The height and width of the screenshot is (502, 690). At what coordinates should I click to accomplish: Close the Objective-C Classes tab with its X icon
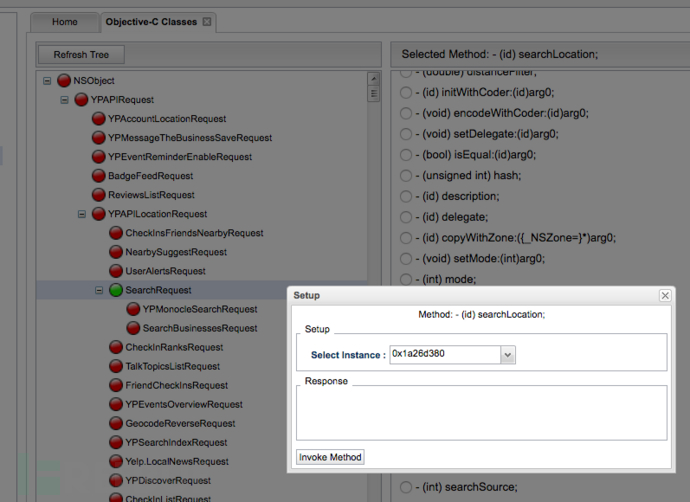(207, 22)
